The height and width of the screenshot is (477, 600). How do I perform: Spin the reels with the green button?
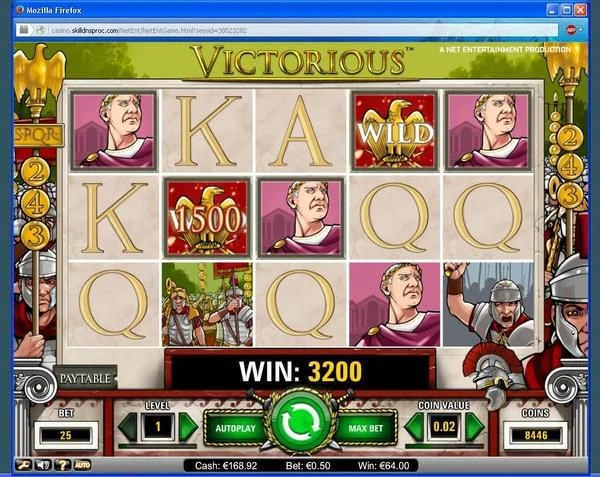pyautogui.click(x=300, y=421)
